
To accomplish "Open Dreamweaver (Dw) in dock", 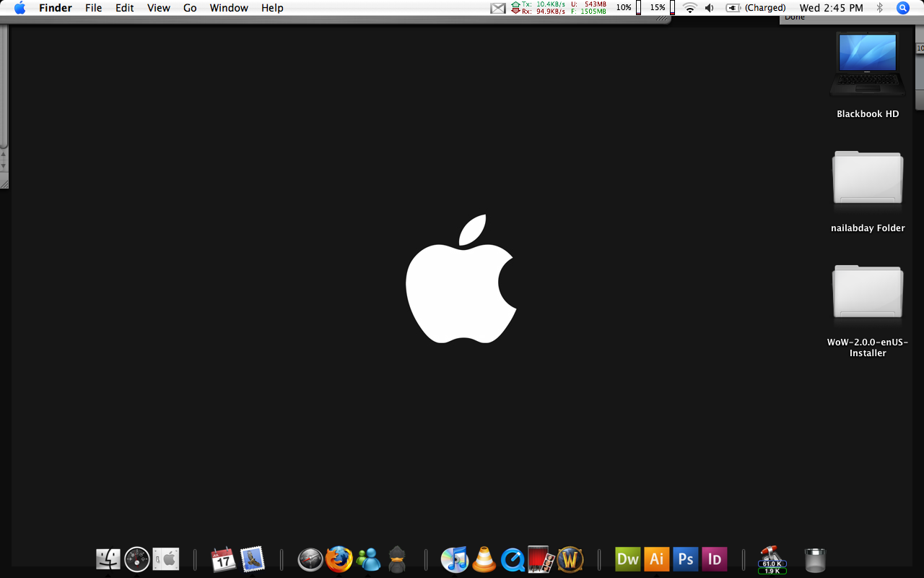I will (628, 558).
